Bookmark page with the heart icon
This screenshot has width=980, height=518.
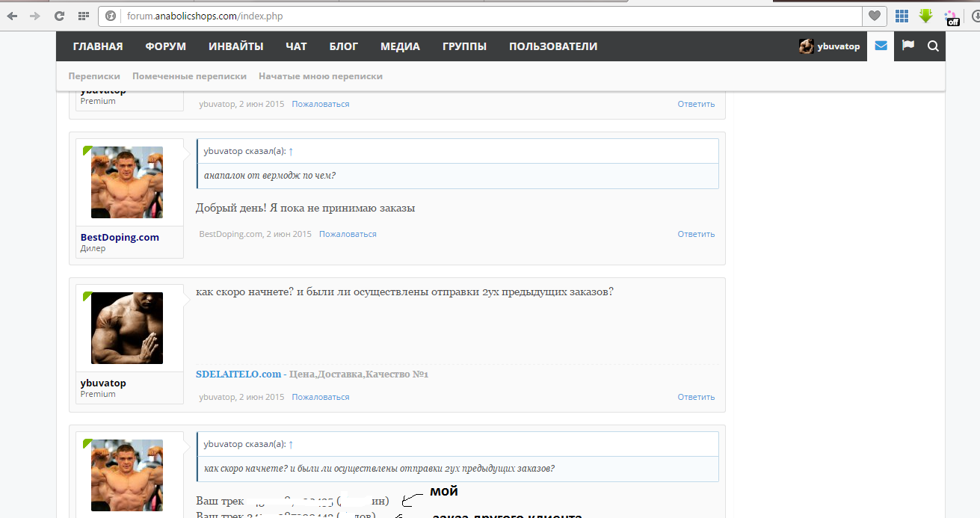click(x=874, y=16)
